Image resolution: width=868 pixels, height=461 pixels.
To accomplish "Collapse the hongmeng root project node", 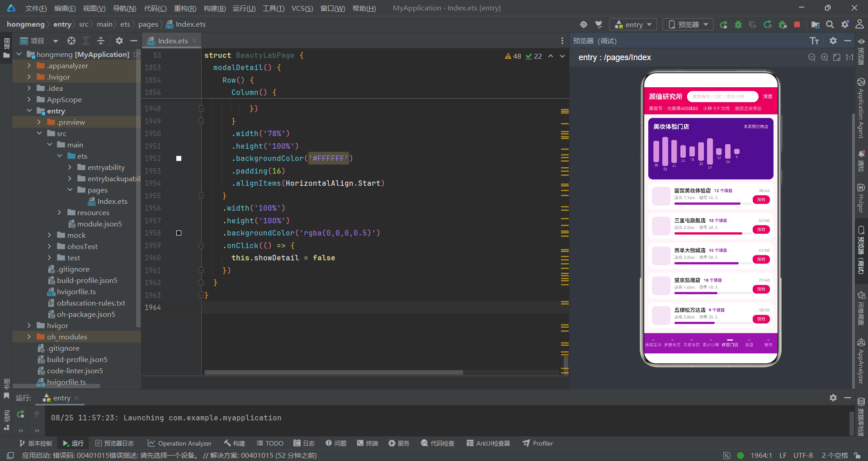I will pos(19,54).
